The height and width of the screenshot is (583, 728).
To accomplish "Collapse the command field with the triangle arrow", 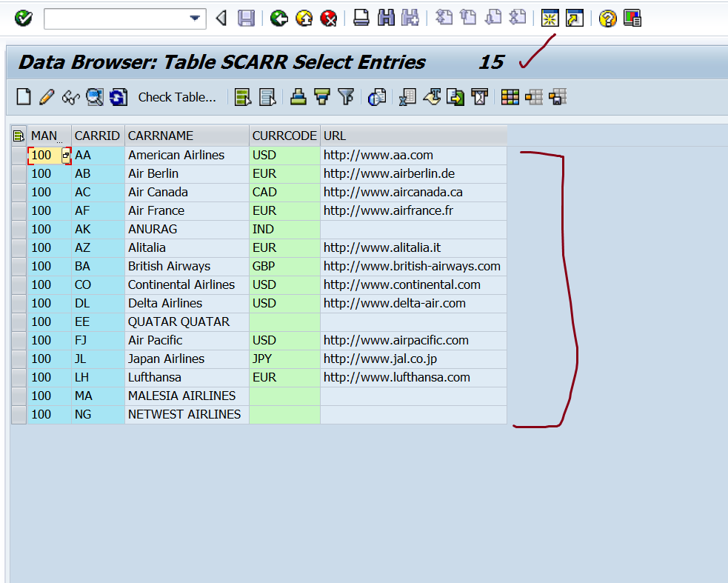I will coord(221,19).
